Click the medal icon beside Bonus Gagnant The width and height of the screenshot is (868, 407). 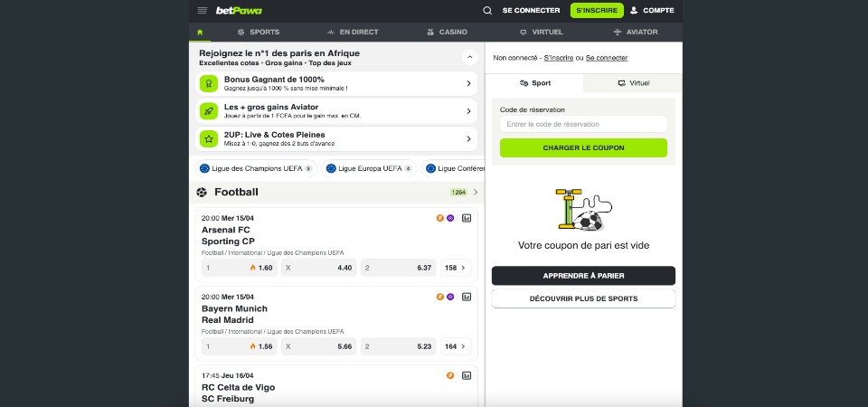pos(209,83)
